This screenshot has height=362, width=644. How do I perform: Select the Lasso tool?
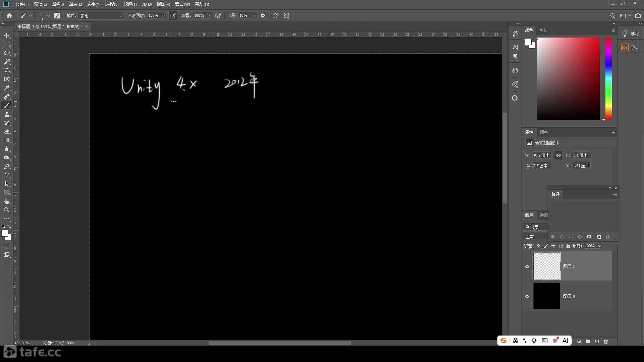pyautogui.click(x=7, y=53)
